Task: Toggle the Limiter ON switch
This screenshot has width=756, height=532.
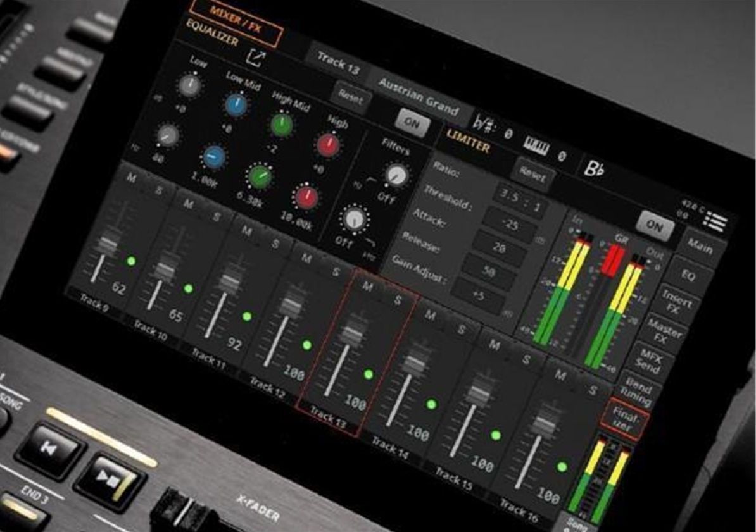Action: click(x=654, y=225)
